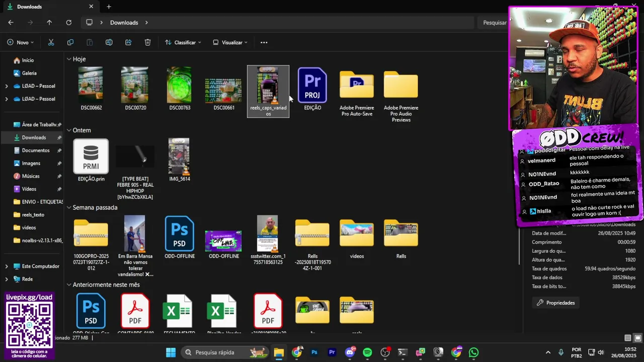Open the Classificar sort dropdown
Screen dimensions: 644x362
(183, 42)
